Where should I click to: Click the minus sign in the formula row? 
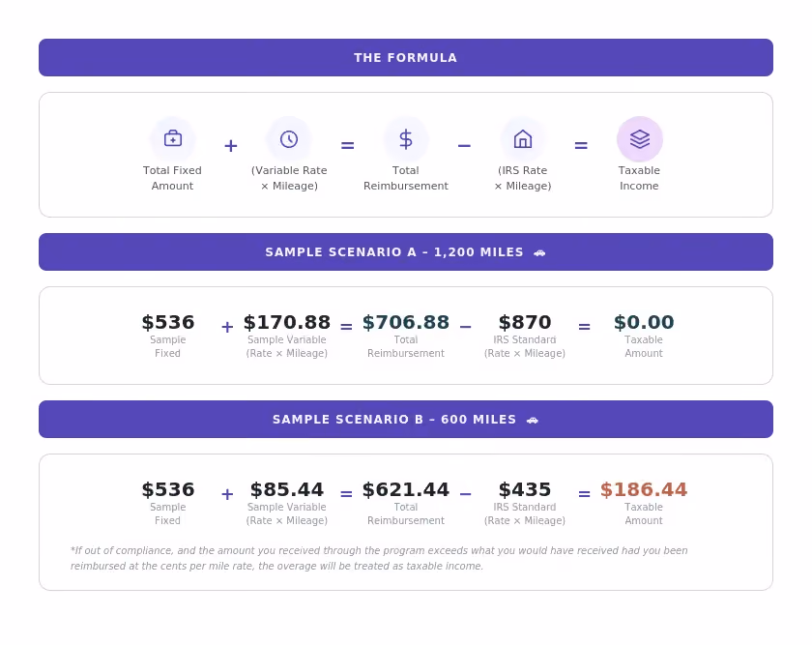[x=465, y=146]
